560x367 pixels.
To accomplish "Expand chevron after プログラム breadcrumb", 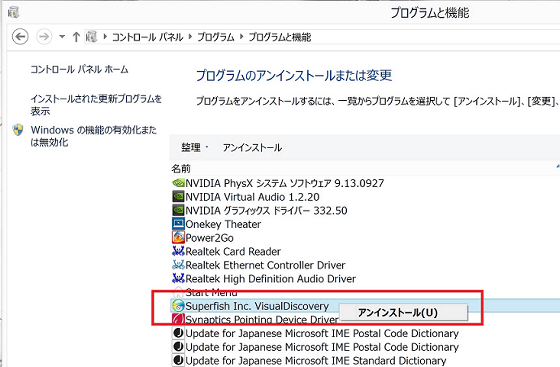I will pyautogui.click(x=241, y=36).
